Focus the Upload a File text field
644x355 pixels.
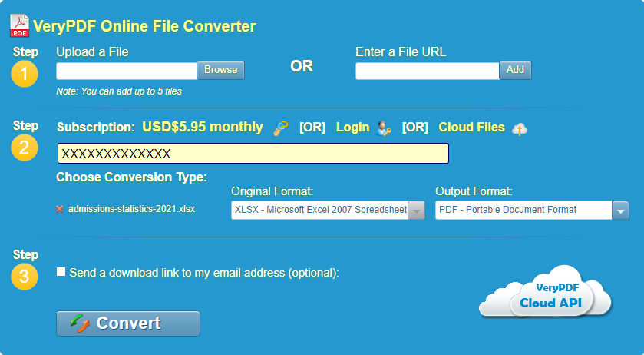pos(127,71)
